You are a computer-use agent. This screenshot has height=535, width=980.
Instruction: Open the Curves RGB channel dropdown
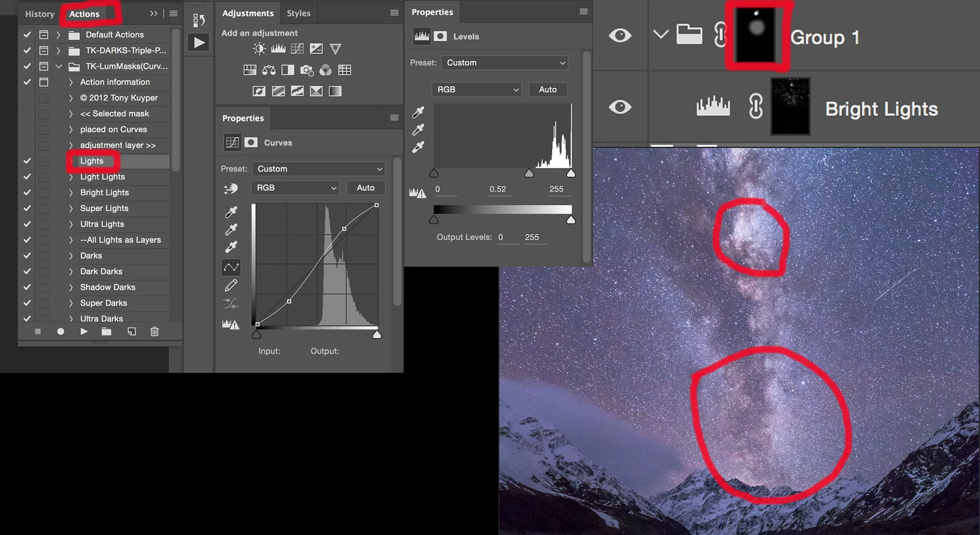pyautogui.click(x=296, y=188)
